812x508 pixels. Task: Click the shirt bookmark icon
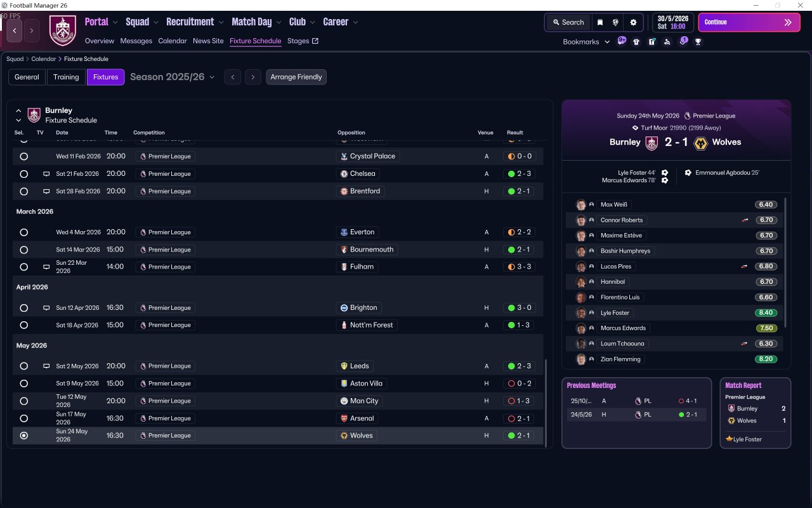coord(636,42)
